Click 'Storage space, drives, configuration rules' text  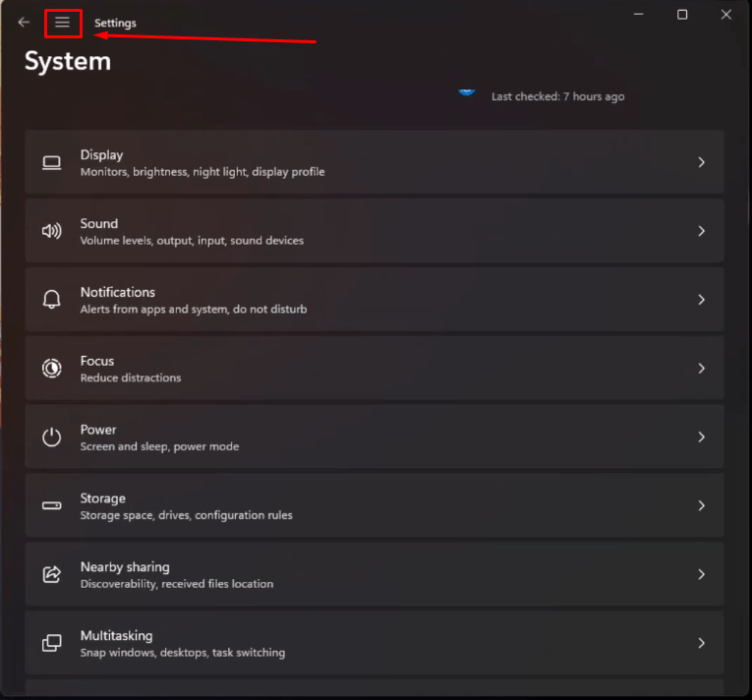coord(186,515)
